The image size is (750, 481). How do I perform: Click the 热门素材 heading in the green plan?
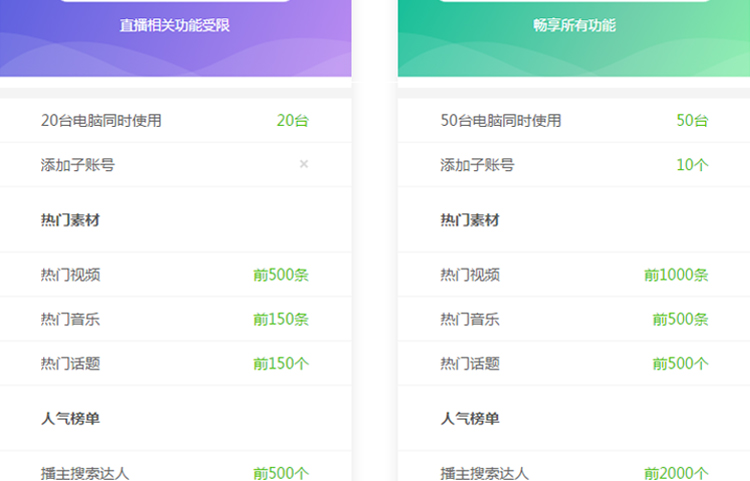pos(470,220)
